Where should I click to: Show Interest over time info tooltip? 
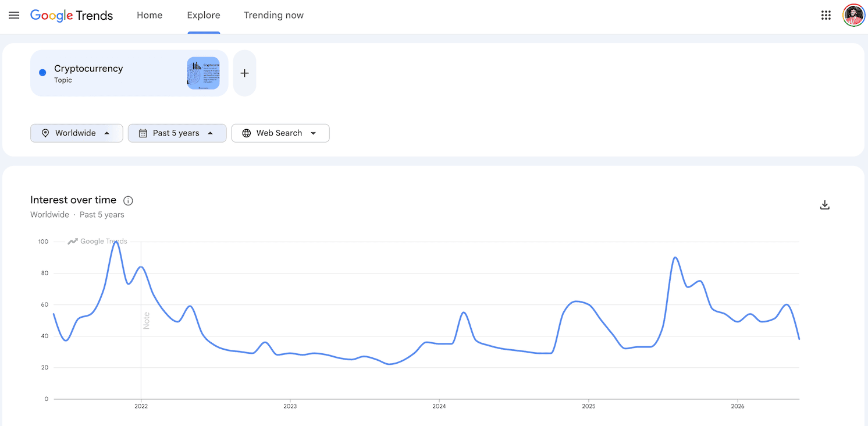point(128,201)
